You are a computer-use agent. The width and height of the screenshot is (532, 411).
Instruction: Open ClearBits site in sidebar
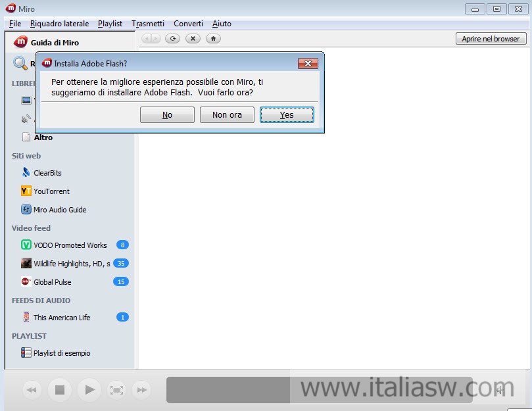coord(47,173)
